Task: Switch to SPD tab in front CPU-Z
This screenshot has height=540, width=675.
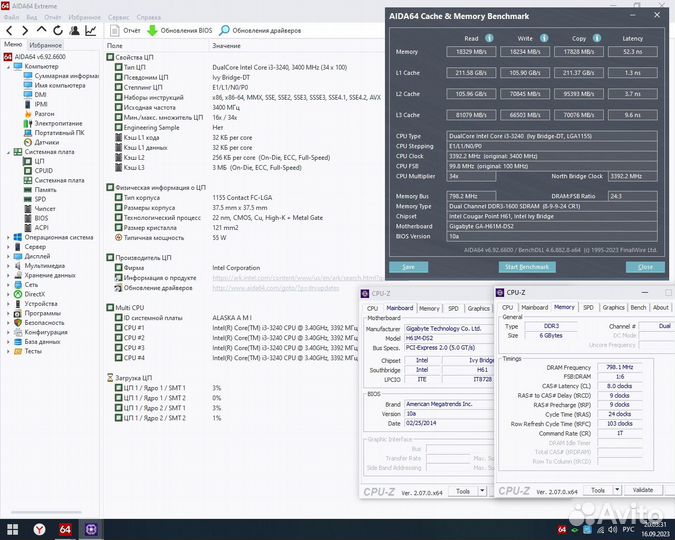Action: pyautogui.click(x=588, y=307)
